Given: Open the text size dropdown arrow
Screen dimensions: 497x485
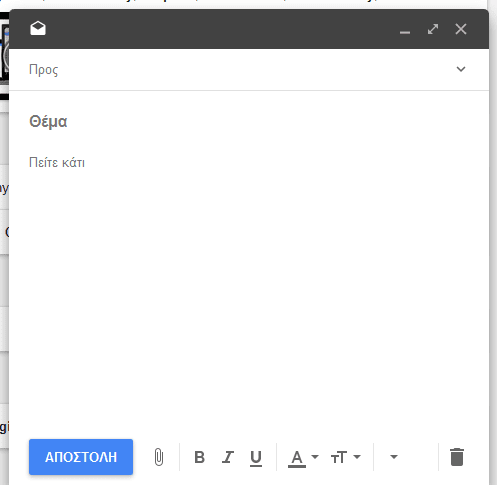Looking at the screenshot, I should click(x=357, y=457).
